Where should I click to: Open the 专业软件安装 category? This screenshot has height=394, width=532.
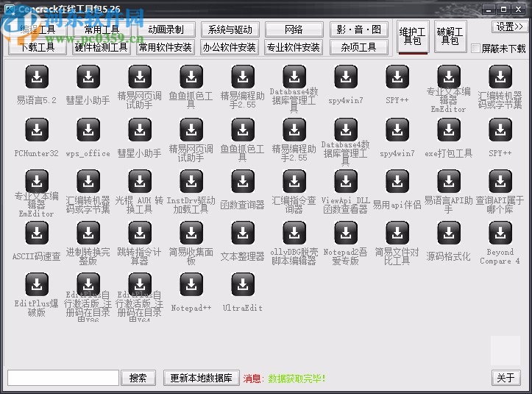pos(294,47)
